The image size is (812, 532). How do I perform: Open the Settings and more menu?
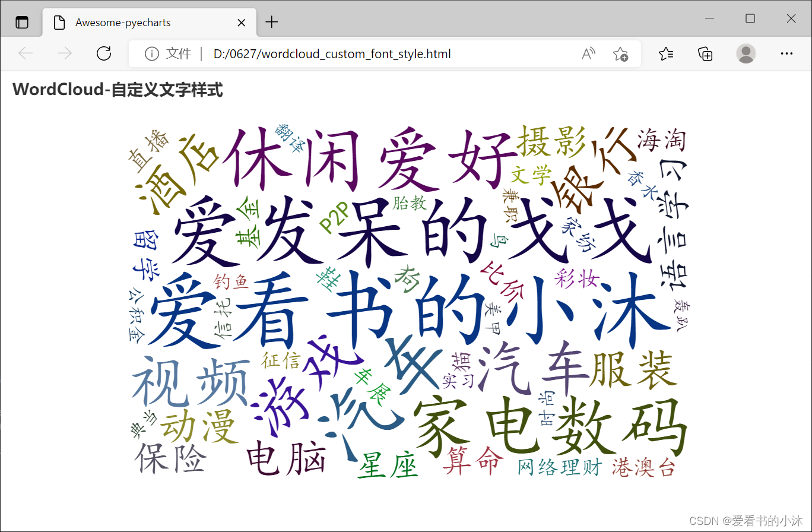tap(786, 53)
